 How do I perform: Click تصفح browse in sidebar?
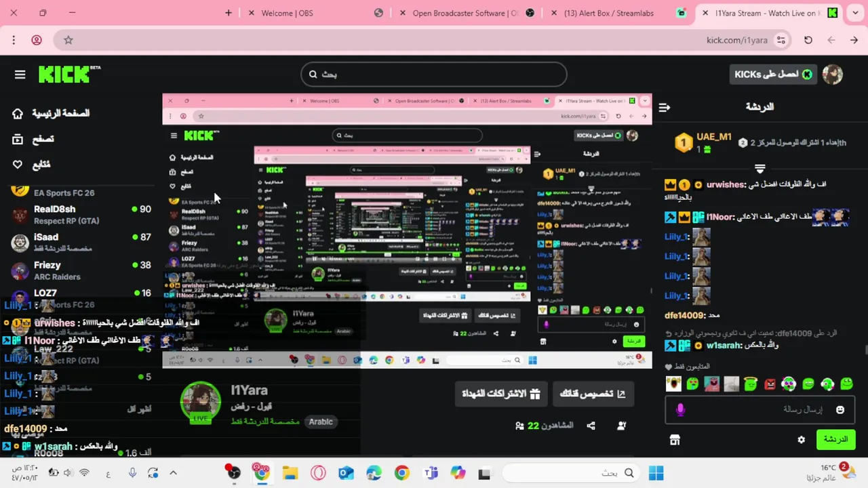tap(34, 139)
